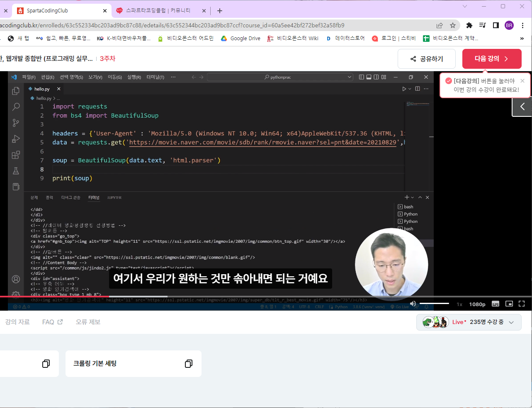Toggle video volume speaker icon

(413, 304)
